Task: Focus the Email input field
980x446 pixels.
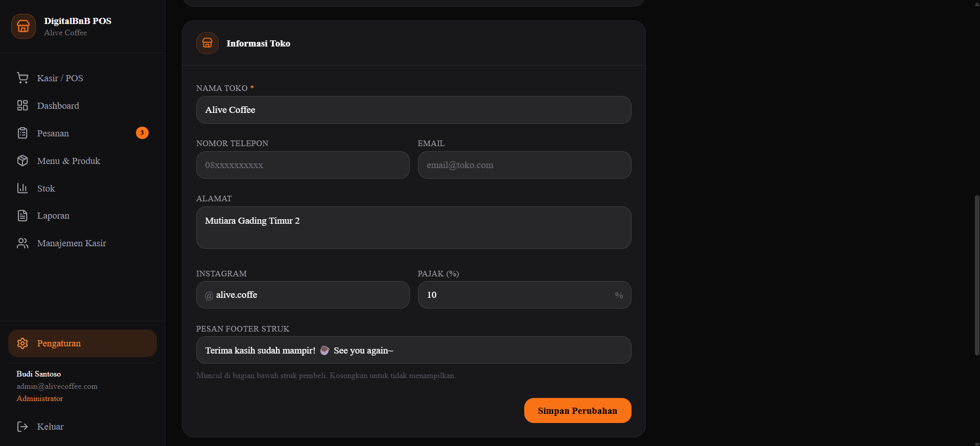Action: [x=524, y=165]
